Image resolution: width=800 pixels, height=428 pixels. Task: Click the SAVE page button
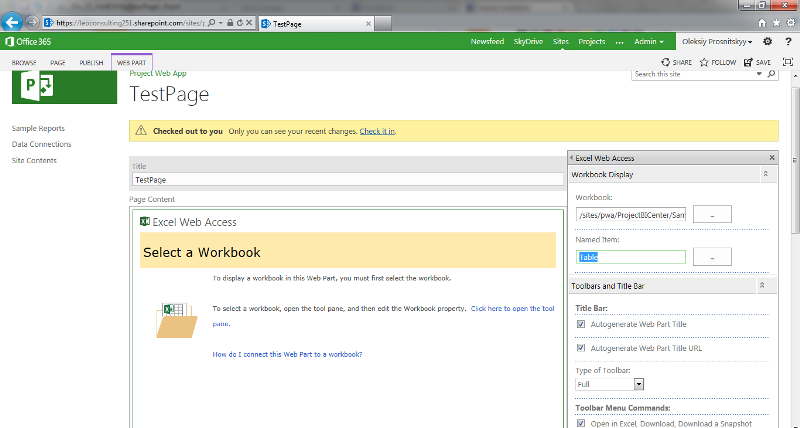click(757, 62)
